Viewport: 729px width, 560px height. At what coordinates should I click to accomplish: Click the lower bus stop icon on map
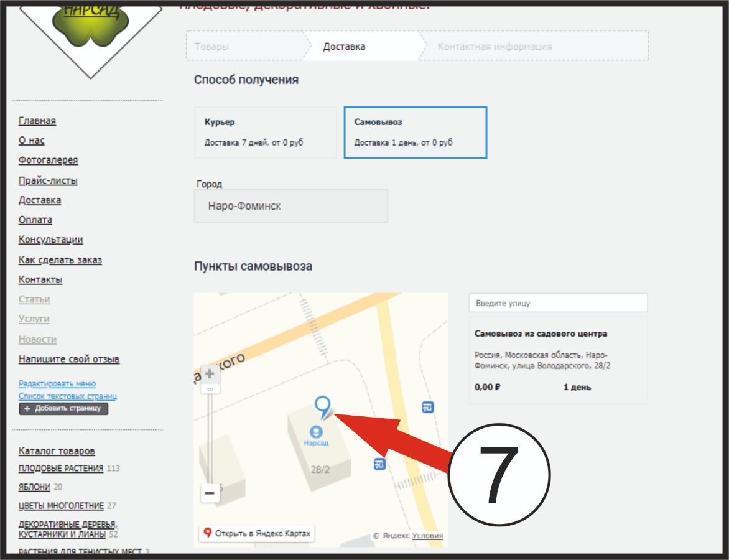click(379, 464)
